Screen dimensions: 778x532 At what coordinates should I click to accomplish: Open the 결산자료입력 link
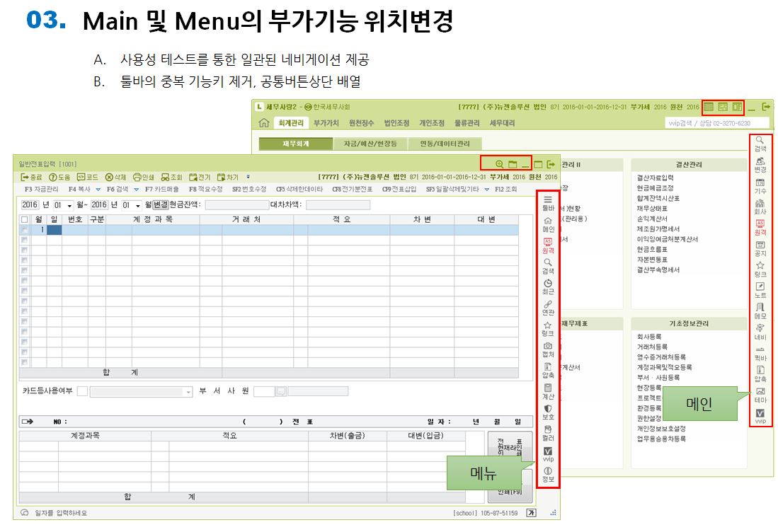click(x=656, y=178)
